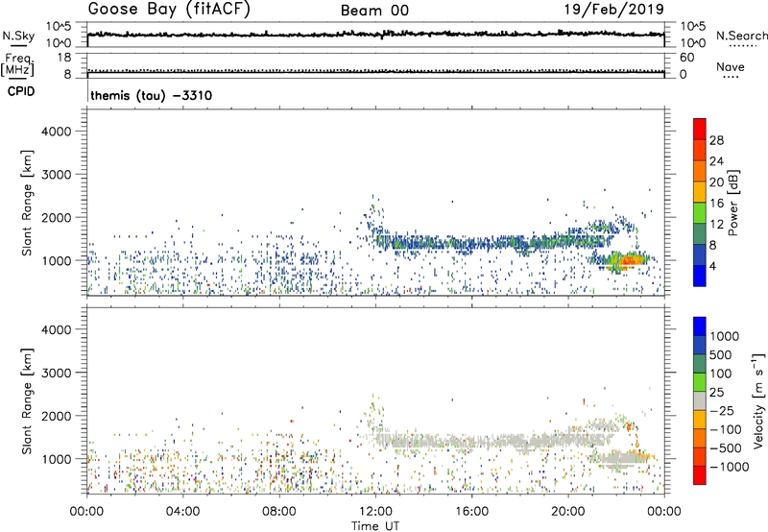Click the '-1000' velocity colorbar tick
This screenshot has height=532, width=768.
coord(729,467)
